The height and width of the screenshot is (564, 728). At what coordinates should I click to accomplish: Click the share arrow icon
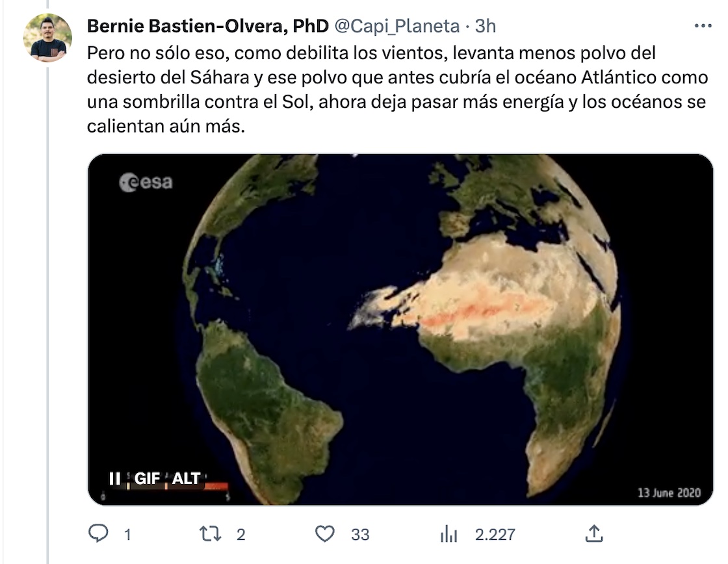(x=593, y=534)
